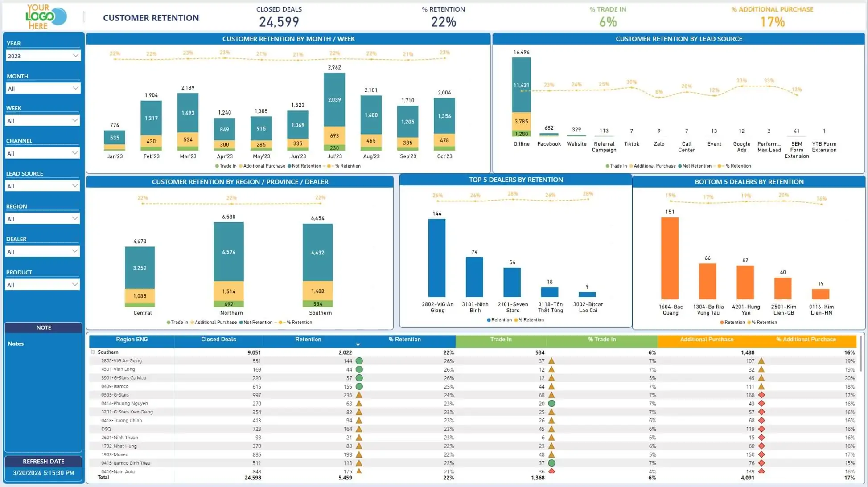This screenshot has width=868, height=487.
Task: Click green Trade In circle for 0415-Isamco Binh Trieu
Action: pyautogui.click(x=551, y=463)
